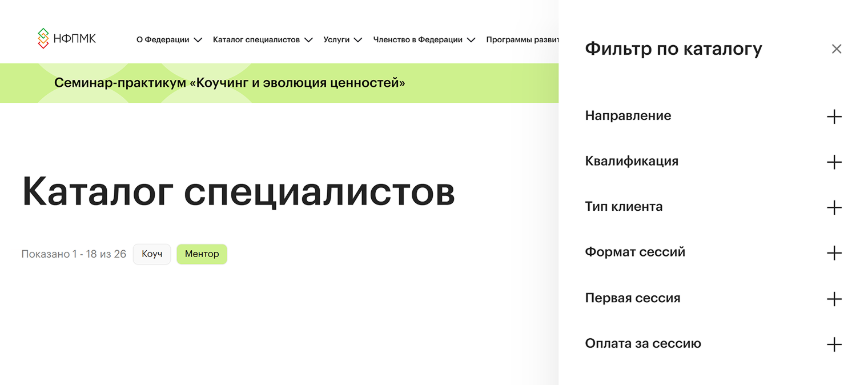Open the О Федерации menu
Screen dimensions: 868x385
pyautogui.click(x=169, y=40)
